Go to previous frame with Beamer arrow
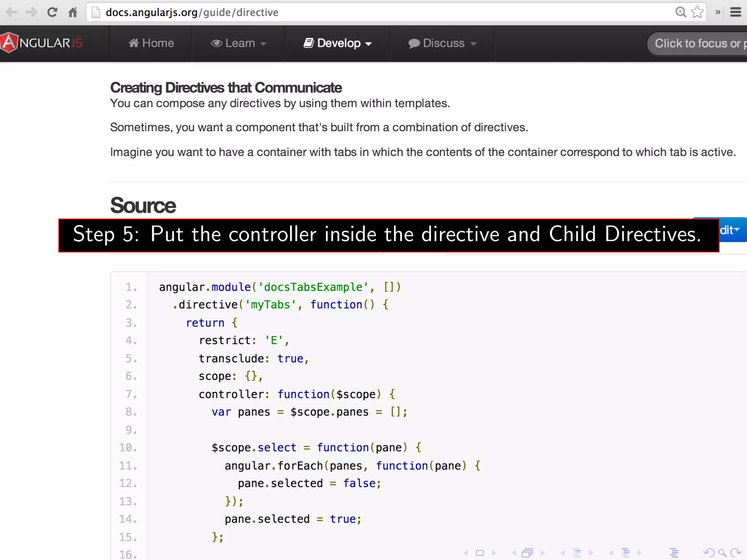 [x=514, y=553]
